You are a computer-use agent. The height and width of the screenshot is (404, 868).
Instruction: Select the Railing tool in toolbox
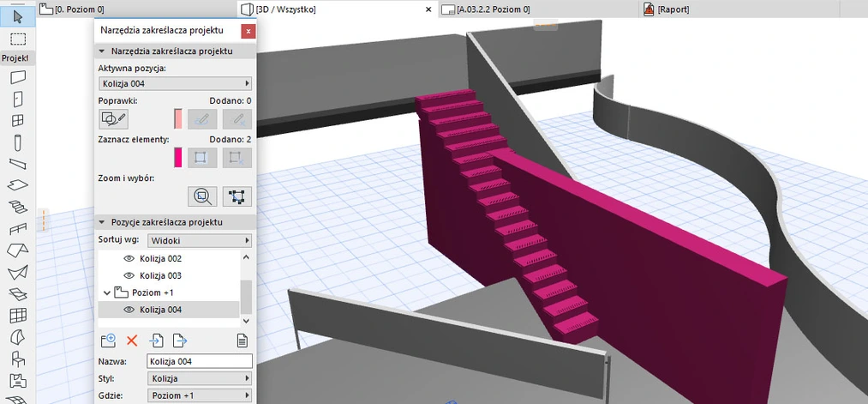click(x=18, y=228)
